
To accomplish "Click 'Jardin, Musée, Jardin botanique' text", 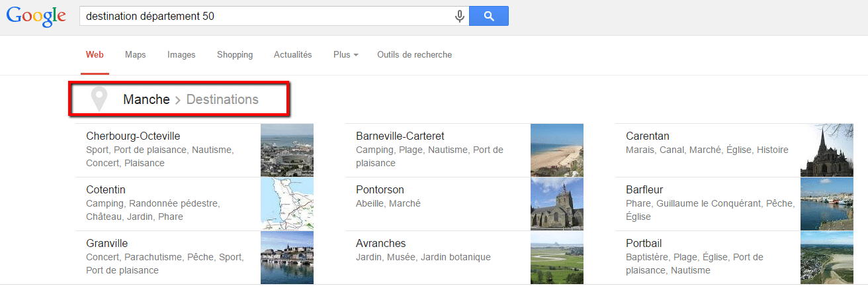I will [423, 257].
